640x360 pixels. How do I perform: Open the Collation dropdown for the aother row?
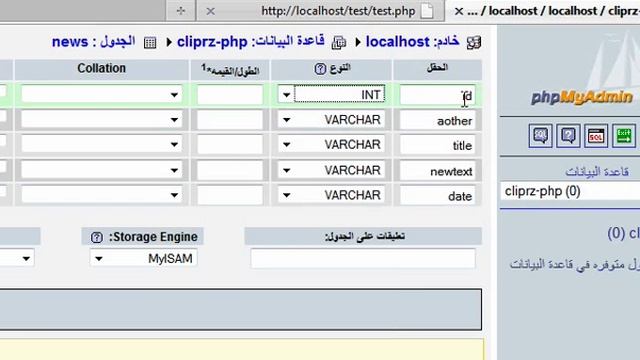102,120
